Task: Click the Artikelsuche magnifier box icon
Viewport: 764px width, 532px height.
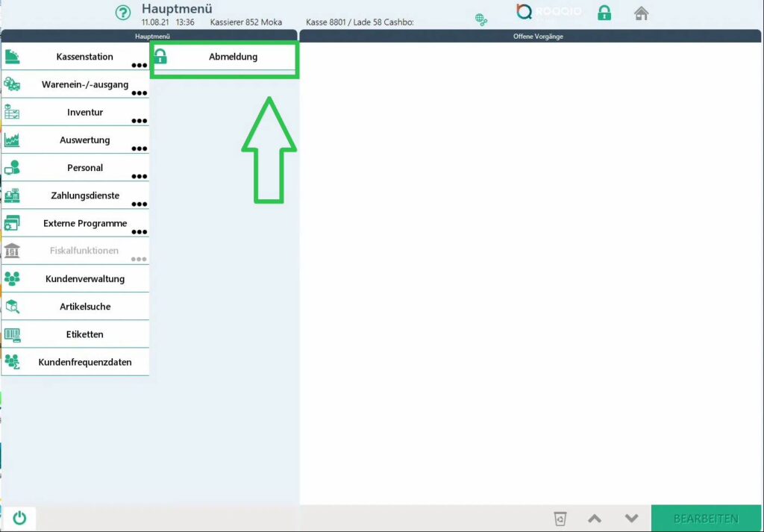Action: [x=12, y=307]
